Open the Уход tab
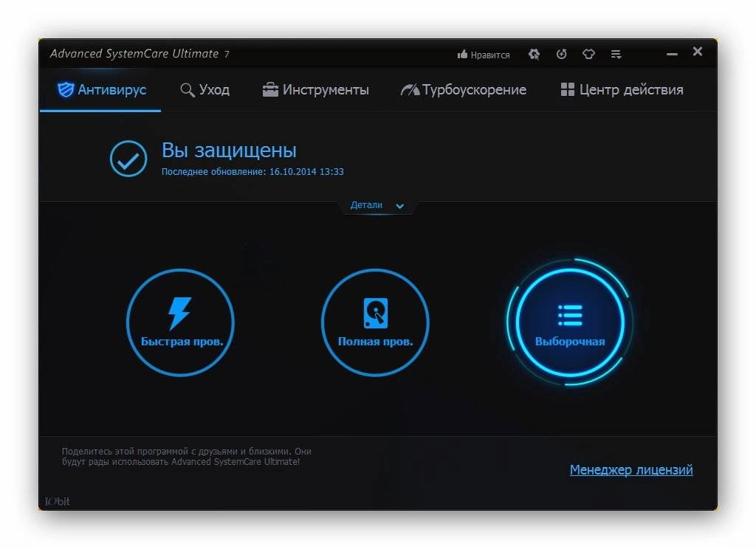The image size is (756, 549). [x=205, y=89]
